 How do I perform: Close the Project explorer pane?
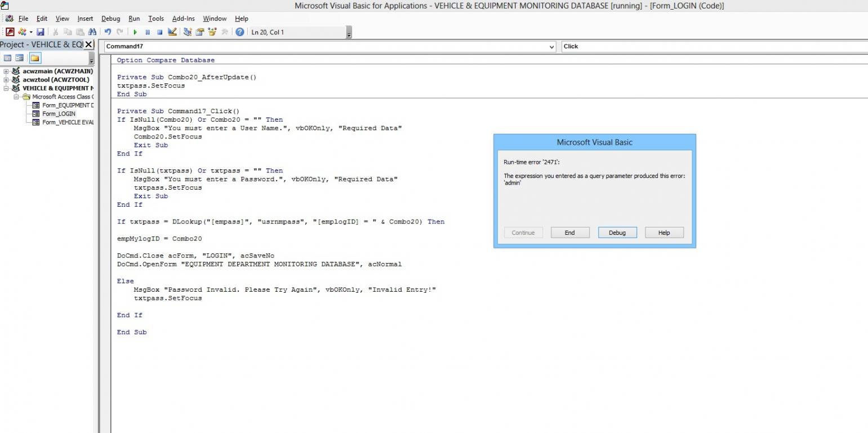pos(88,44)
